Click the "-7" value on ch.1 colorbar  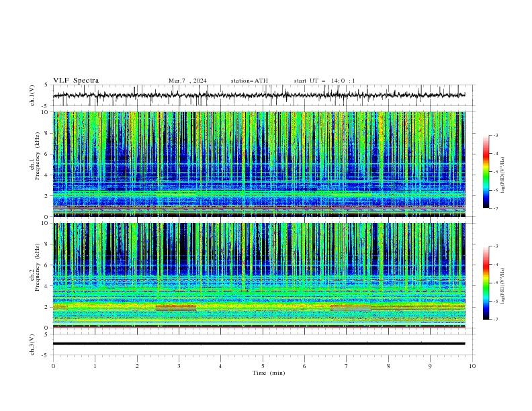coord(496,208)
